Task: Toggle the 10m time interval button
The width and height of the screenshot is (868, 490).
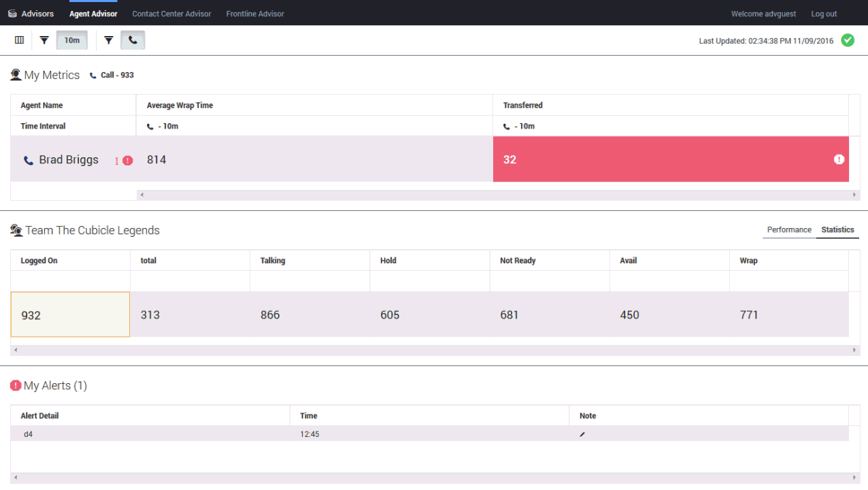Action: pyautogui.click(x=71, y=40)
